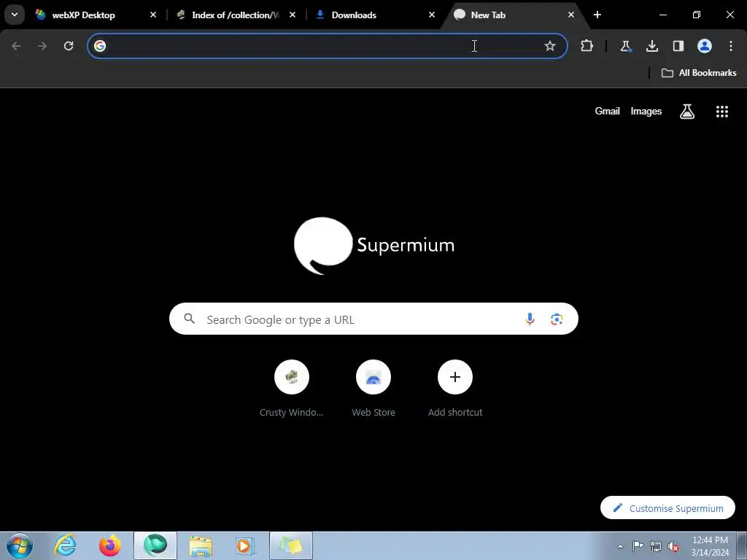Screen dimensions: 747x560
Task: Minimize the browser window
Action: pos(662,15)
